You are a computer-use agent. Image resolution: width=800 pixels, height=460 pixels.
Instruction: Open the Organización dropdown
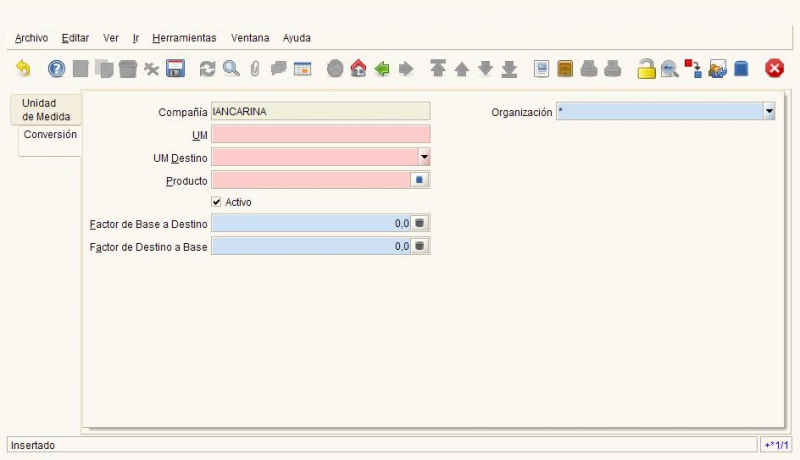pyautogui.click(x=769, y=112)
